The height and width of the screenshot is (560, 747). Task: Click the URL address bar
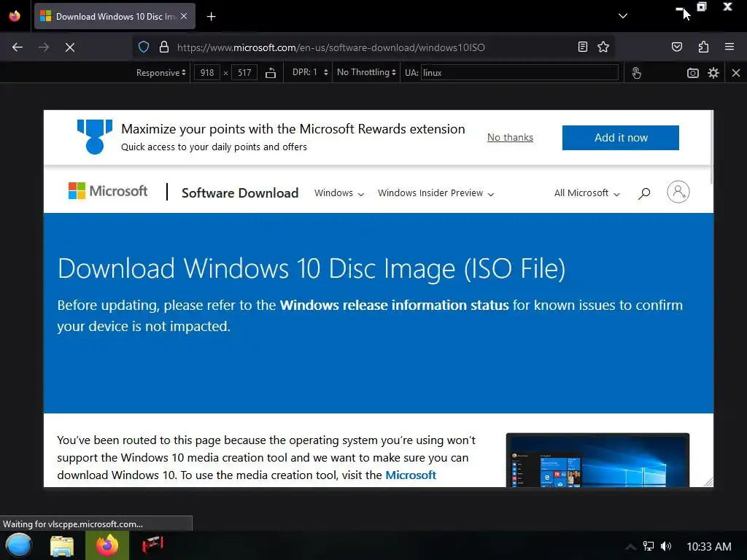pos(373,47)
